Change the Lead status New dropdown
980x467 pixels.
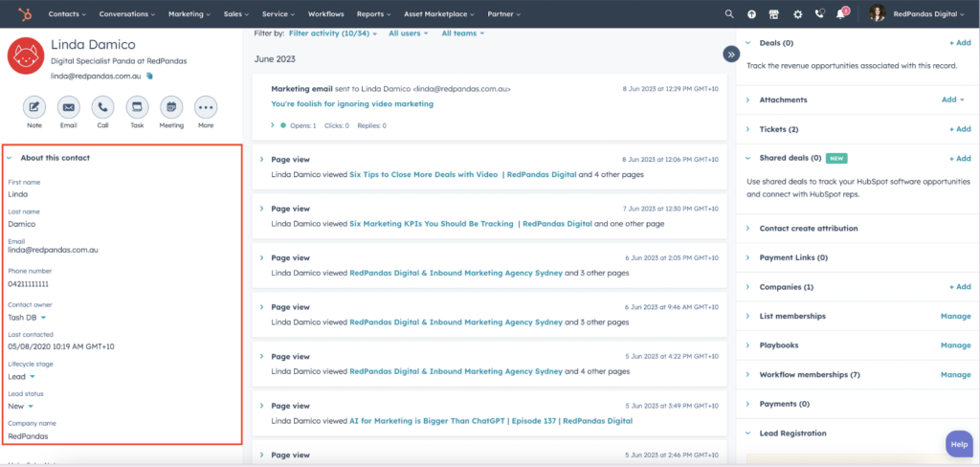[21, 406]
